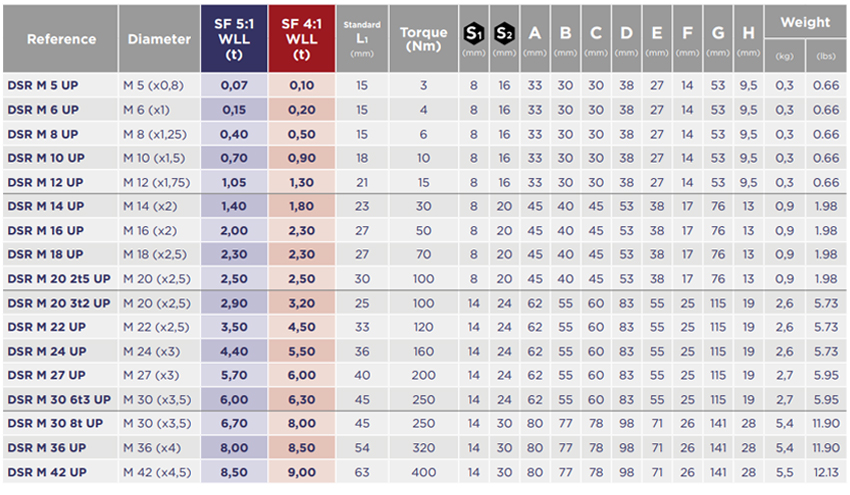Click the S2 hexagon icon
This screenshot has width=850, height=495.
505,33
